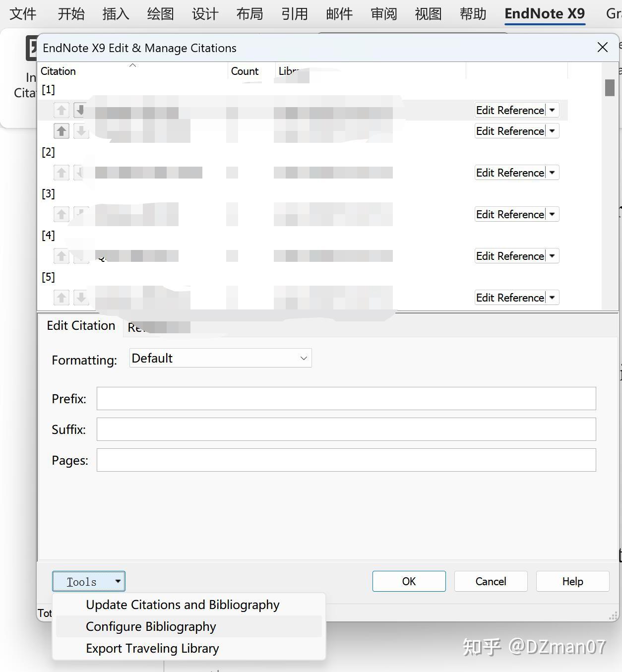This screenshot has height=672, width=622.
Task: Open the 视图 ribbon tab
Action: (428, 13)
